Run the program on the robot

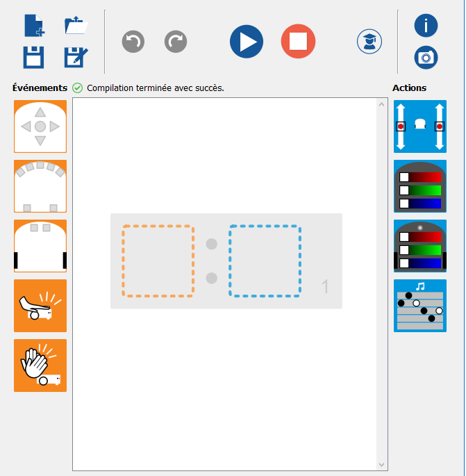247,42
